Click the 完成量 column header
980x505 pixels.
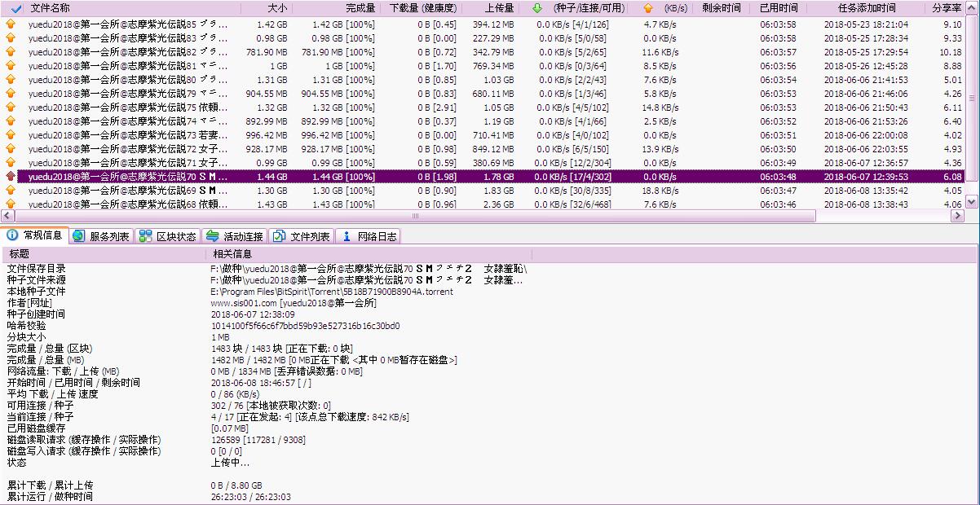[360, 8]
